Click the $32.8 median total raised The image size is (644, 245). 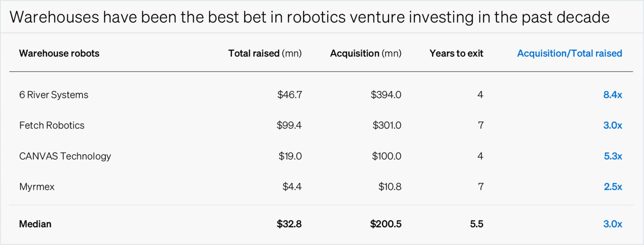pyautogui.click(x=290, y=225)
